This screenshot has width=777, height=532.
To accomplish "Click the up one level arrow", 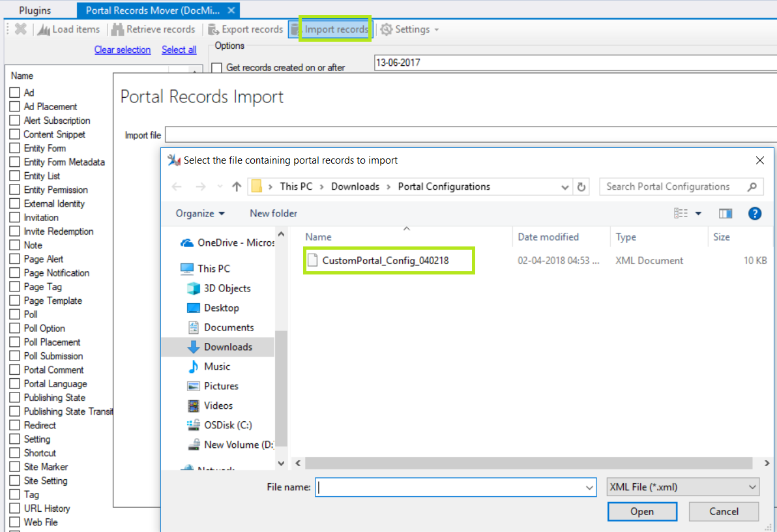I will pos(236,186).
